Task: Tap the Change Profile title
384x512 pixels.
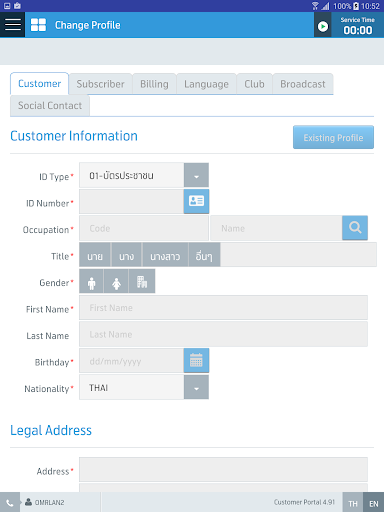Action: point(87,25)
